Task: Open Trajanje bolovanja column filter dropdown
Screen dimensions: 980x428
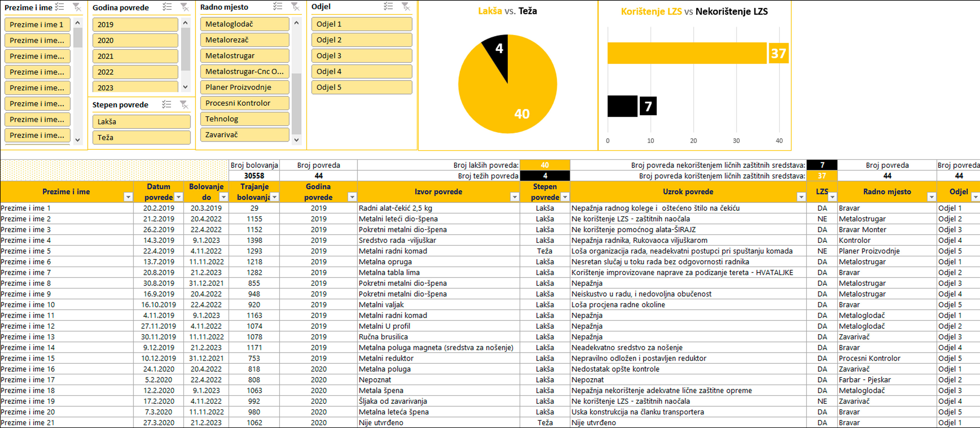Action: pyautogui.click(x=274, y=197)
